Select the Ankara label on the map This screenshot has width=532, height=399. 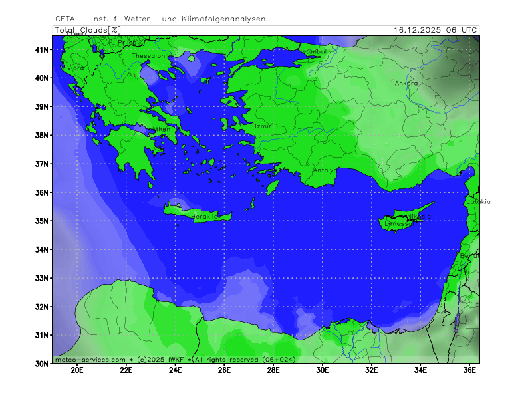406,84
